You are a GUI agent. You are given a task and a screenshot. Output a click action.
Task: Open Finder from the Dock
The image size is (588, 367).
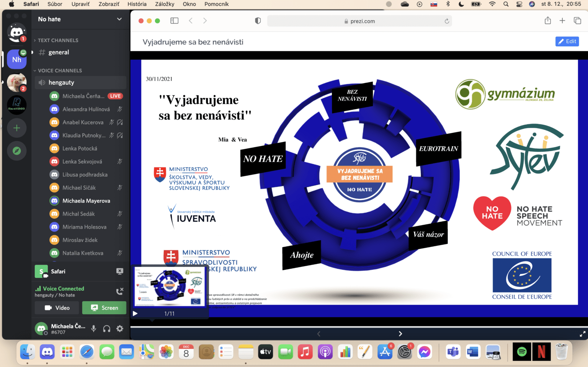pos(27,352)
